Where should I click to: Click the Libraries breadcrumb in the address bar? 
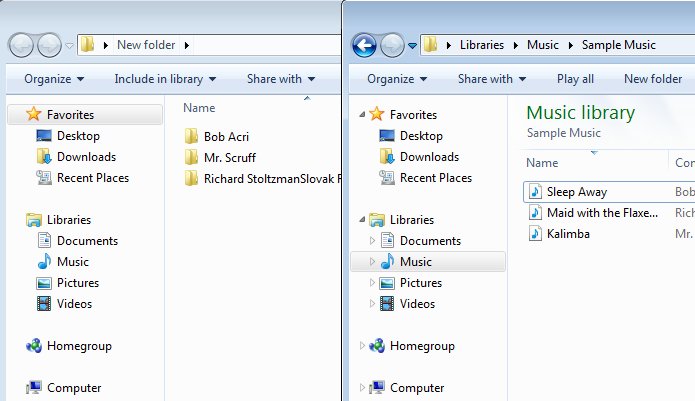(482, 45)
